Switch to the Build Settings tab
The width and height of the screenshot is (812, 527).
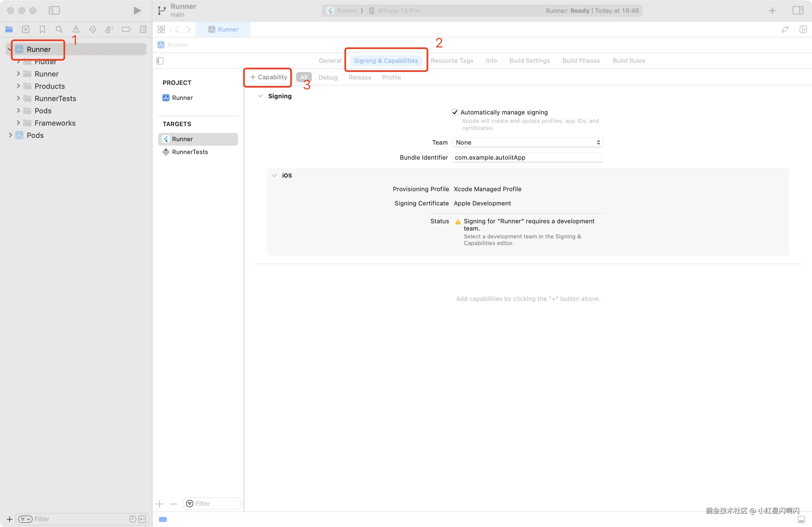coord(530,61)
